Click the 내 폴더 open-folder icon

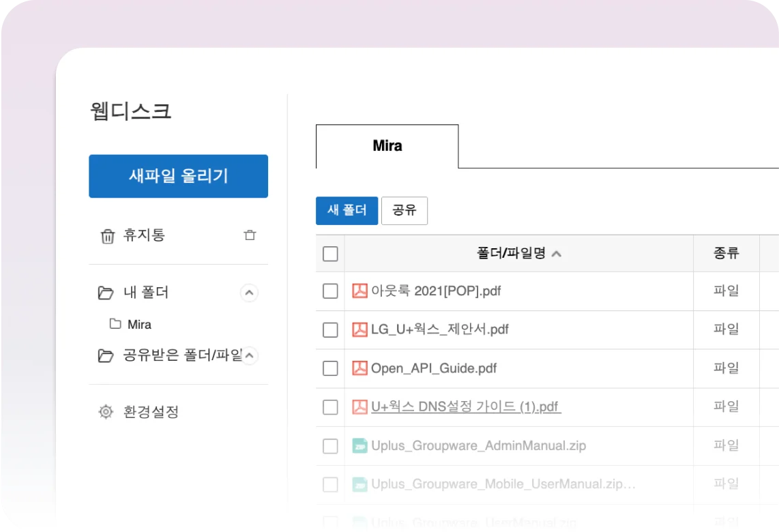(106, 293)
